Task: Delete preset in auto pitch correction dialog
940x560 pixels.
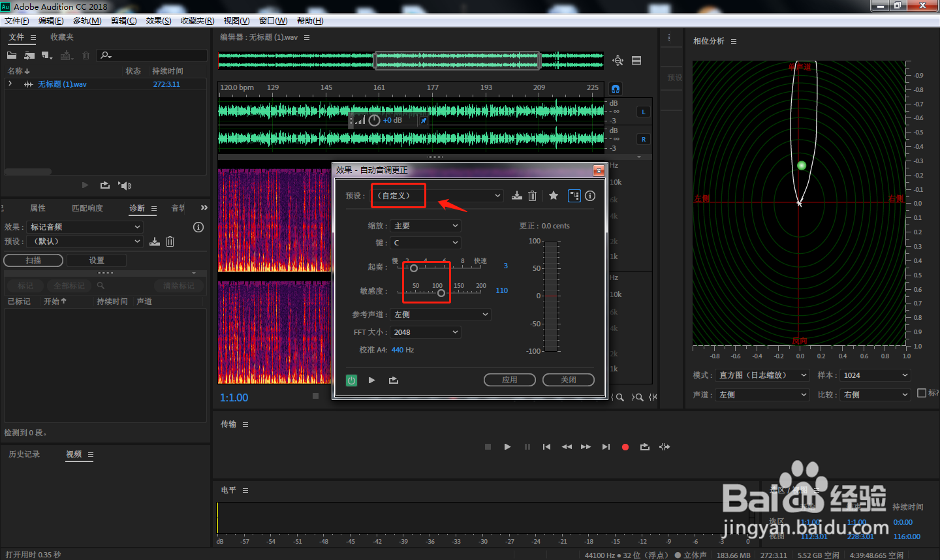Action: point(533,196)
